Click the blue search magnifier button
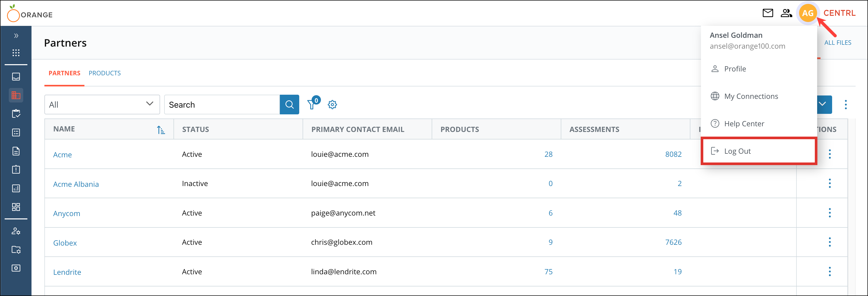The height and width of the screenshot is (296, 868). [289, 105]
